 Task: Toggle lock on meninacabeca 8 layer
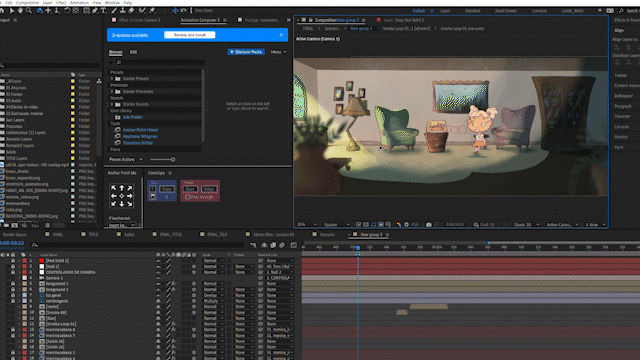(x=13, y=329)
